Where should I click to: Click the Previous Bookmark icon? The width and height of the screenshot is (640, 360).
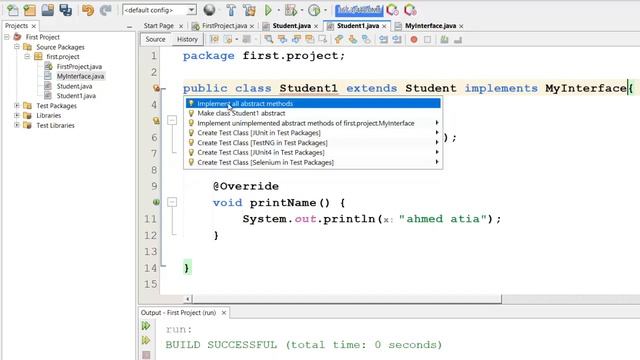click(x=338, y=39)
